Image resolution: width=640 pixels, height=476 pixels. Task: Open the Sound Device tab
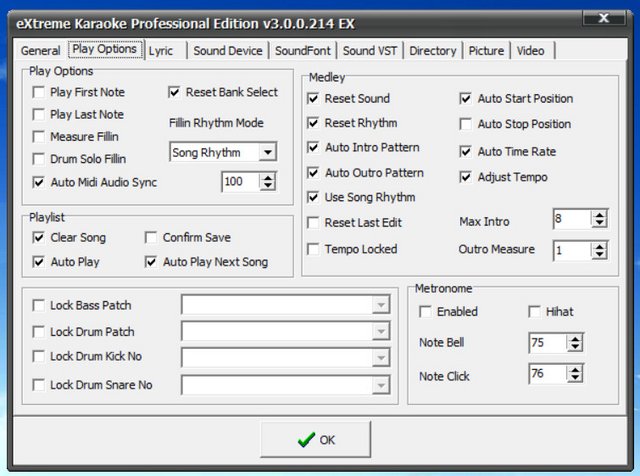tap(228, 51)
